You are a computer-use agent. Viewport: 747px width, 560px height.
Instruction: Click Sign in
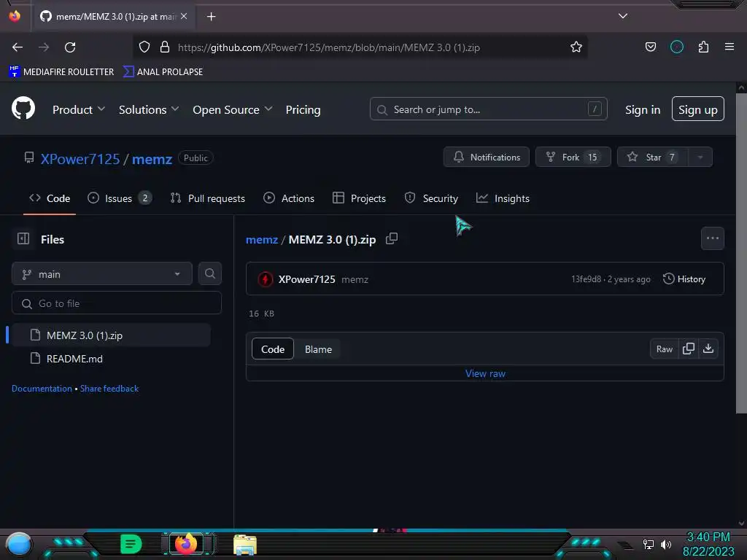point(643,109)
